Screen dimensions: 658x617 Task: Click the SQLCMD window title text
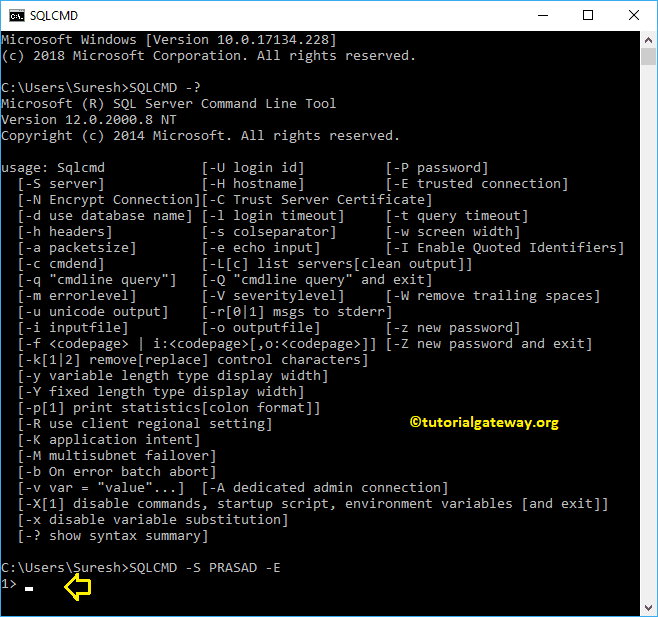[x=54, y=16]
